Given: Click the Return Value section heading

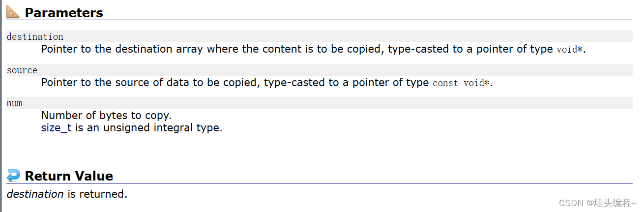Looking at the screenshot, I should [69, 176].
